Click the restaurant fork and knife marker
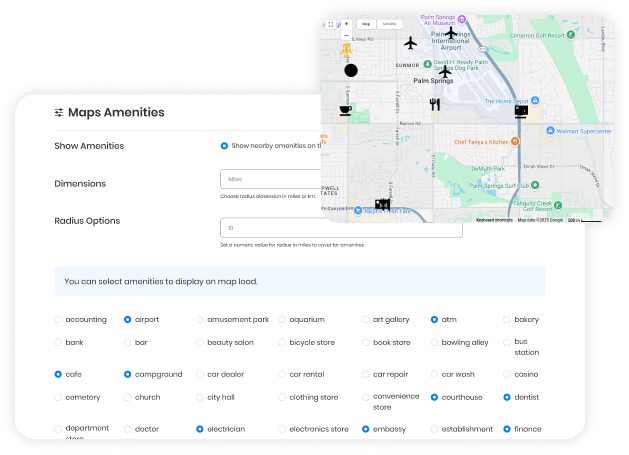Viewport: 629px width, 455px height. click(434, 104)
